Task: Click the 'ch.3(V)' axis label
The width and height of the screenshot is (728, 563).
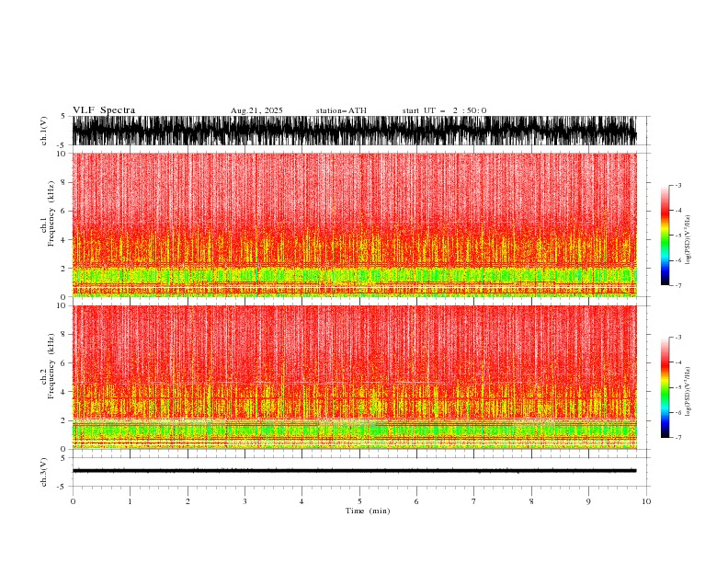Action: coord(44,472)
